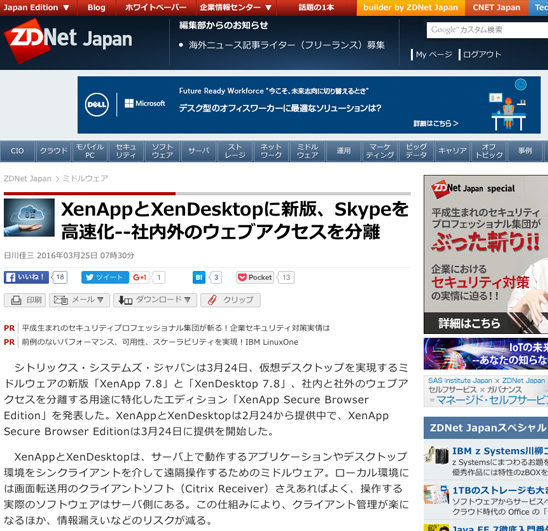Select the 事例 category tab
The width and height of the screenshot is (548, 531).
pyautogui.click(x=525, y=151)
